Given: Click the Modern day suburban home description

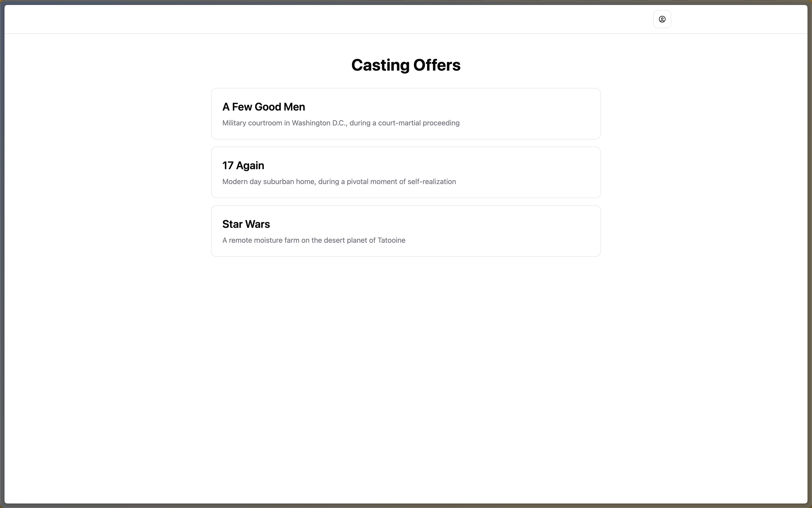Looking at the screenshot, I should click(x=339, y=182).
